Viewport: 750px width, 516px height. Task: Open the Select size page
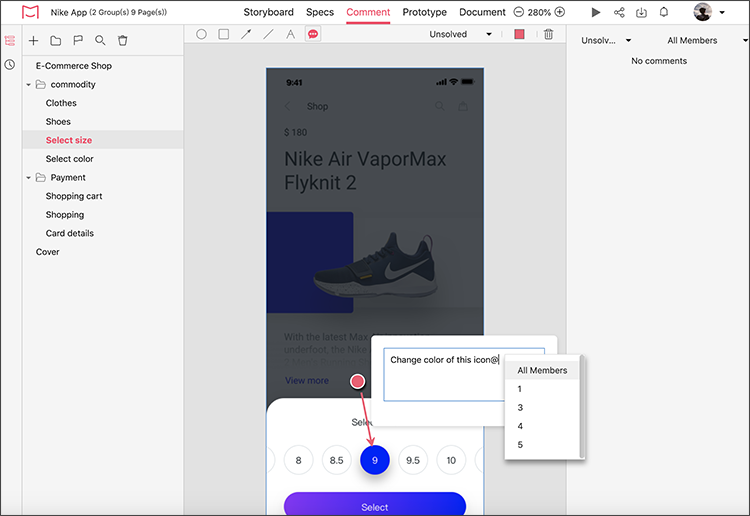tap(69, 140)
